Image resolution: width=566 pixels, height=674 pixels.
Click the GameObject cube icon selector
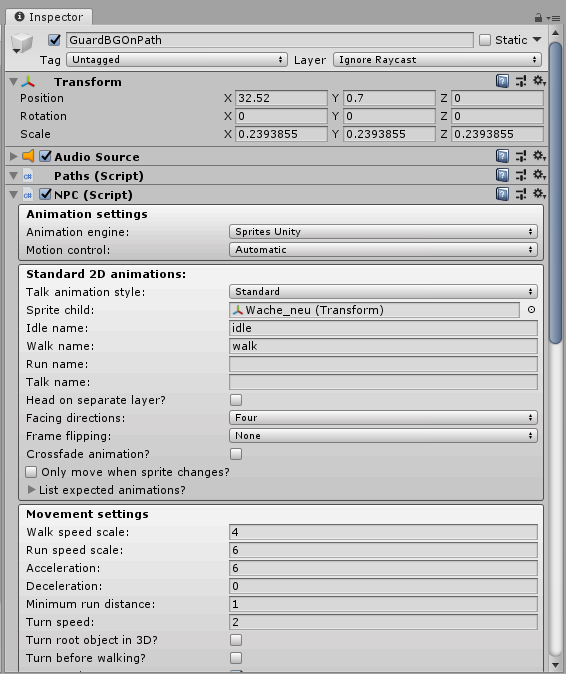[21, 43]
